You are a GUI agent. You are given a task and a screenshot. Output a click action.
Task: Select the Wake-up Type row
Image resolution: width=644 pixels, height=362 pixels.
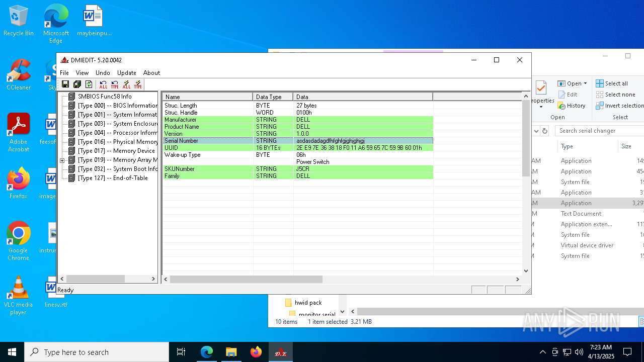pyautogui.click(x=298, y=155)
